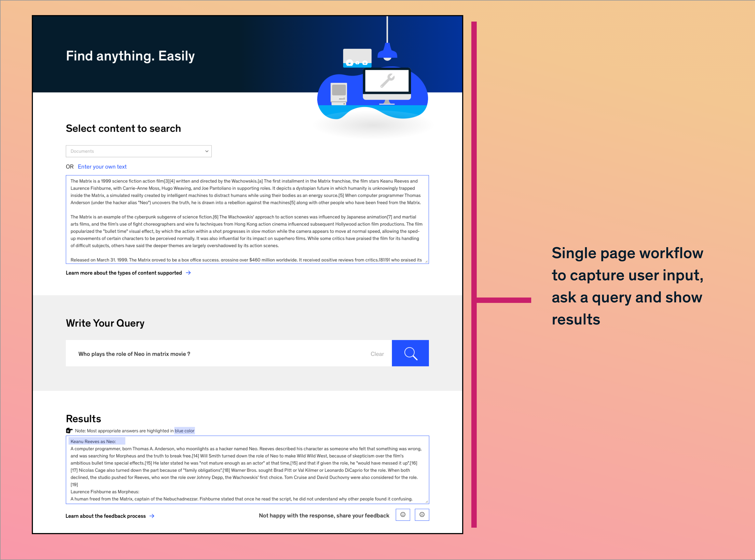Click the magnifying glass search button

click(x=410, y=353)
